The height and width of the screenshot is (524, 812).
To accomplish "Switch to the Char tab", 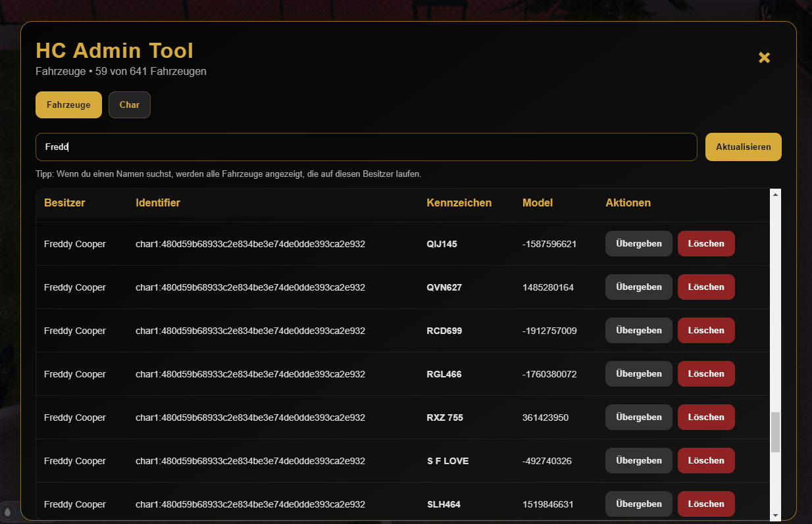I will tap(130, 105).
